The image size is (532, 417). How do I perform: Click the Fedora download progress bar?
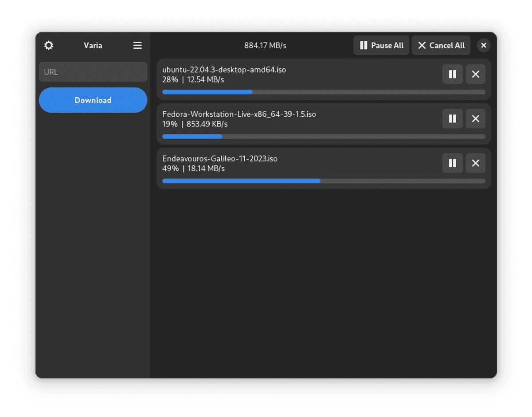pos(324,137)
